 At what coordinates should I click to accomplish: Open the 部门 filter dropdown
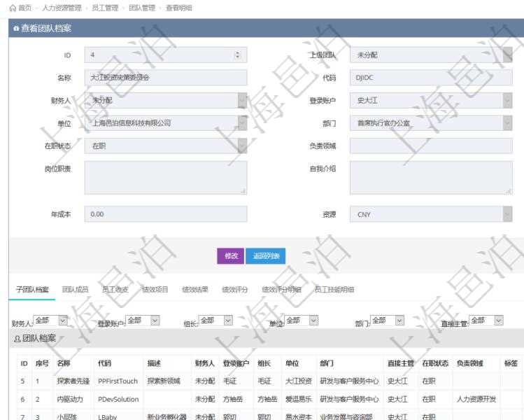pyautogui.click(x=388, y=321)
